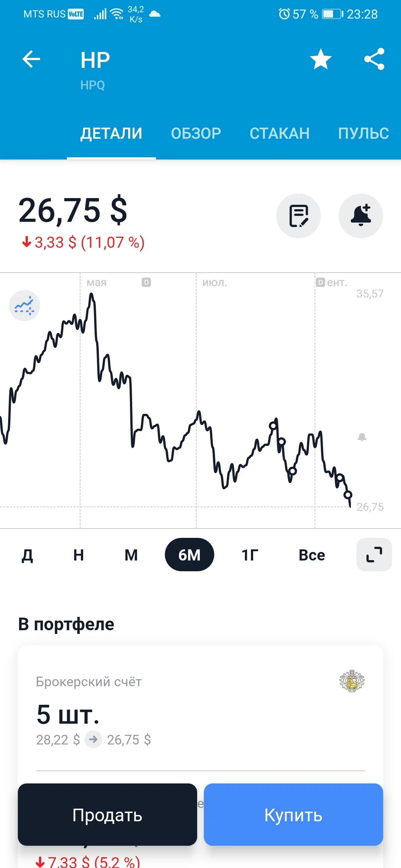Select the Д day chart period
401x868 pixels.
coord(27,555)
